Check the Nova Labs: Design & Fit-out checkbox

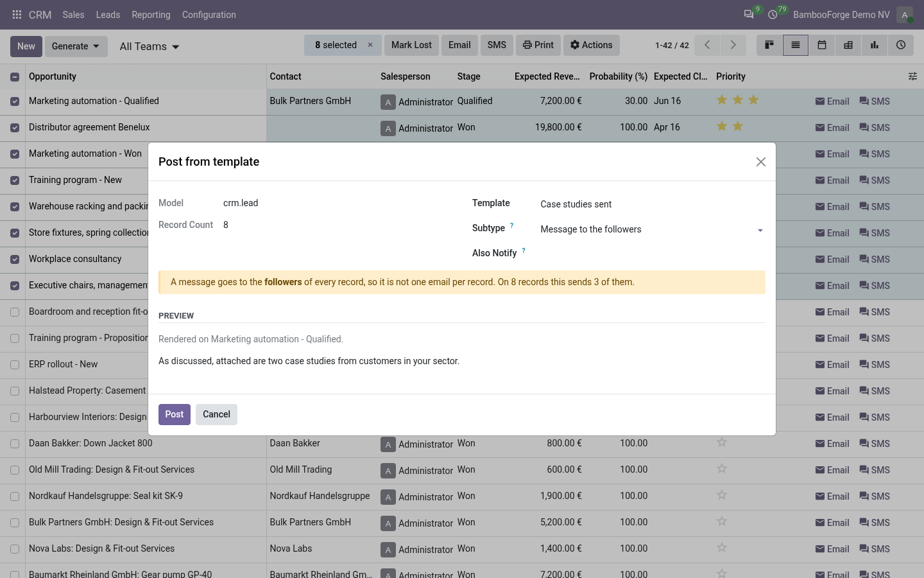15,549
